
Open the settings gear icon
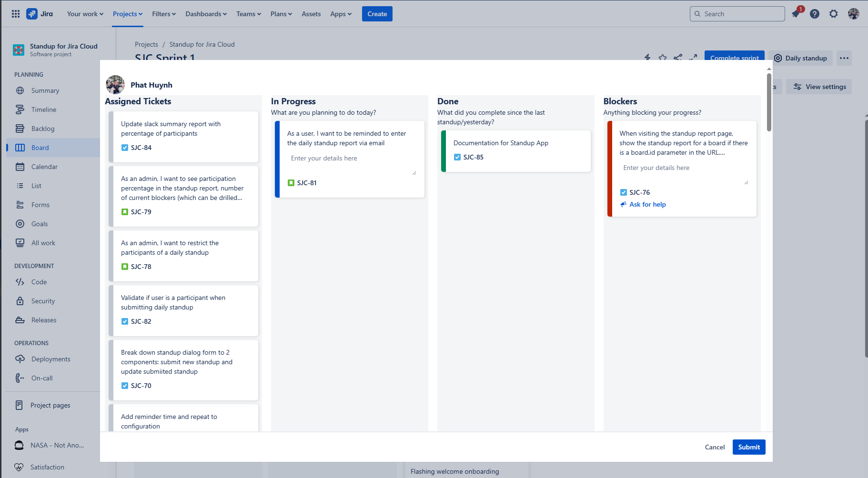(x=833, y=14)
